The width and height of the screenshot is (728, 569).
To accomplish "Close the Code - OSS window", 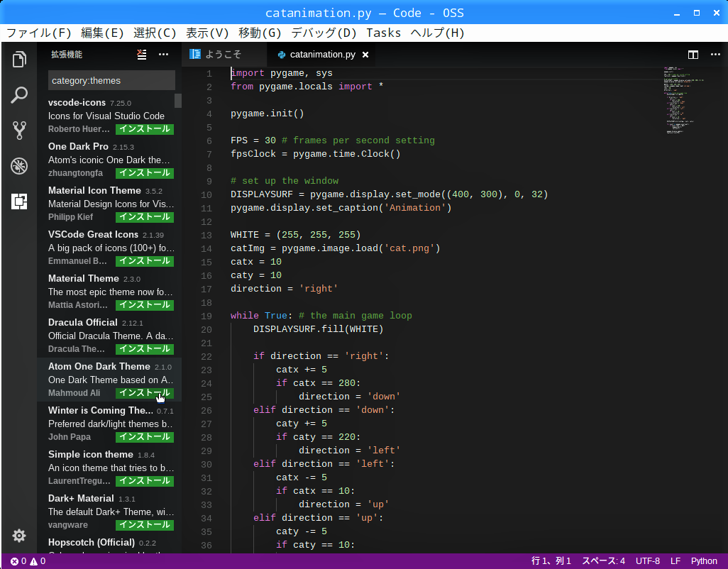I will click(717, 13).
